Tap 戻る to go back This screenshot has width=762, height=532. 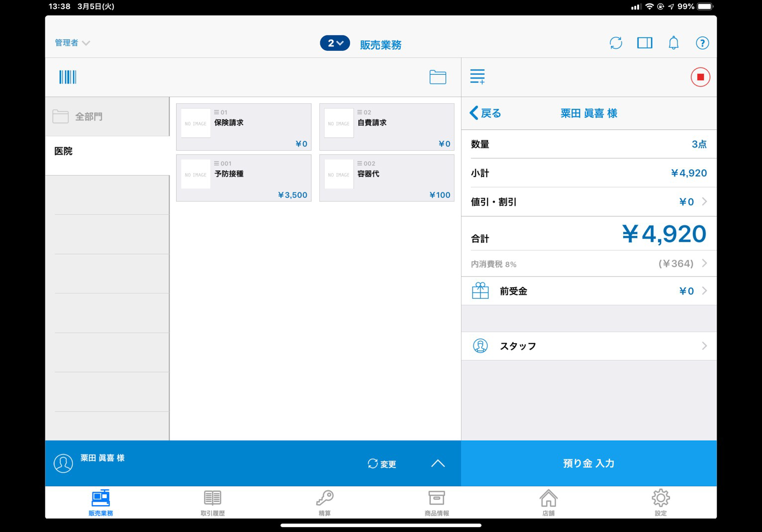(485, 113)
